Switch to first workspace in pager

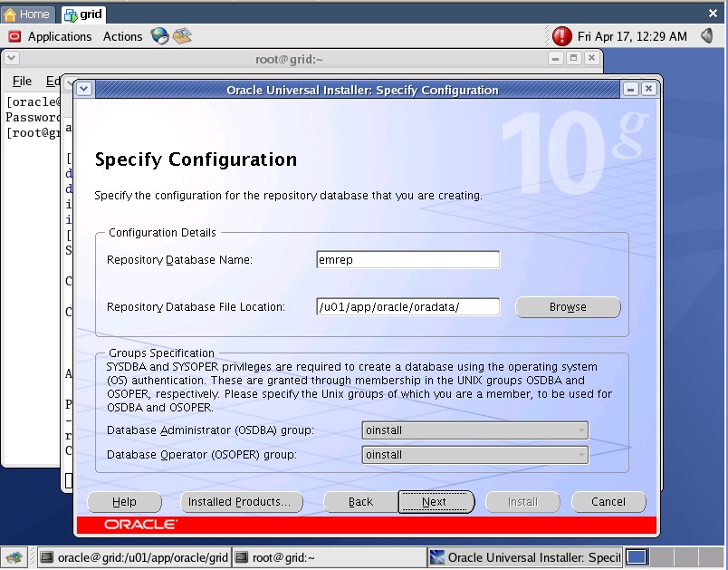(x=637, y=557)
